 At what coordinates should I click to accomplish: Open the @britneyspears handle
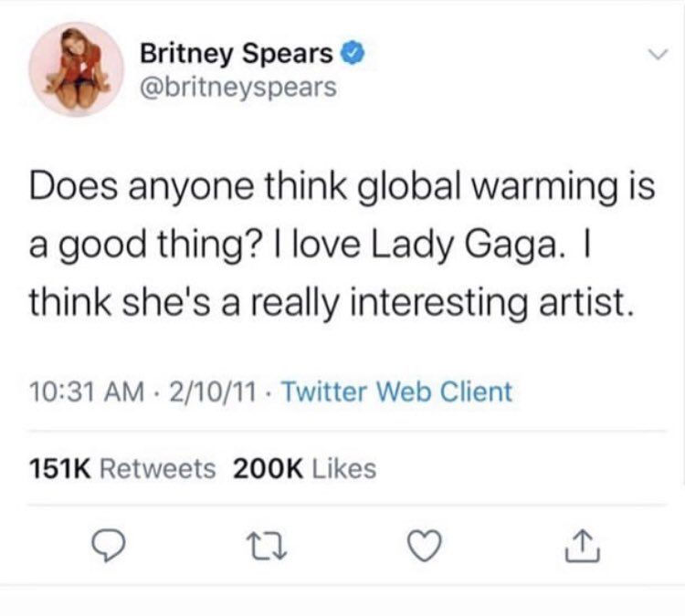coord(238,87)
